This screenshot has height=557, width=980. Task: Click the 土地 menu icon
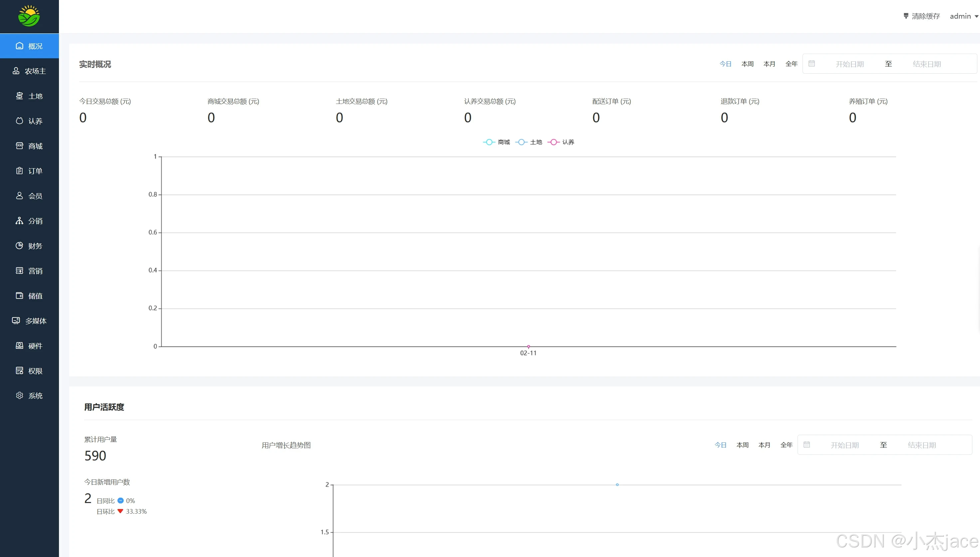[20, 96]
